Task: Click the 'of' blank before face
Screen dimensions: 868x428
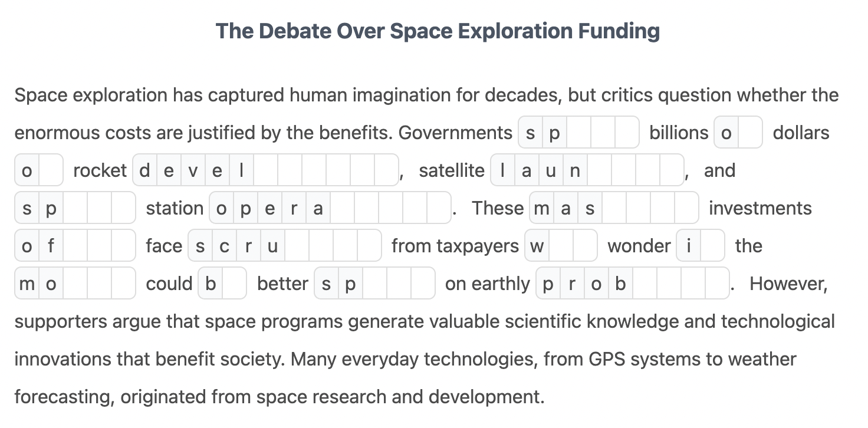Action: point(75,246)
